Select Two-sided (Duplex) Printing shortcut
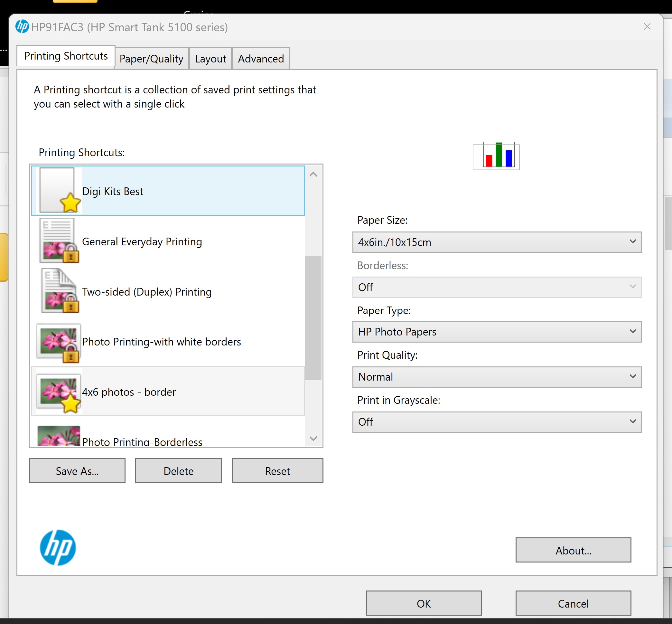The width and height of the screenshot is (672, 624). 168,291
